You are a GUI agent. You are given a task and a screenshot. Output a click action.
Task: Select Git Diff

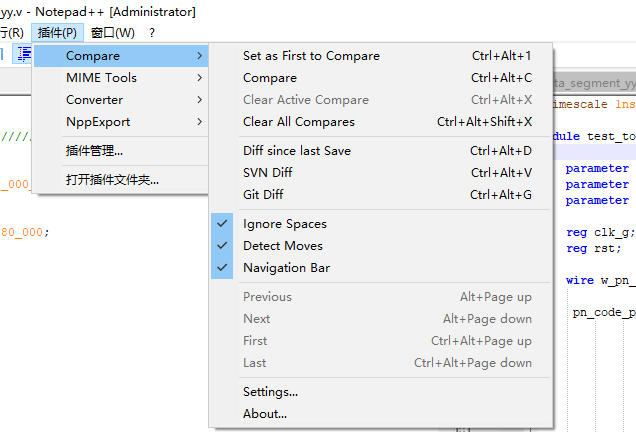pos(380,195)
